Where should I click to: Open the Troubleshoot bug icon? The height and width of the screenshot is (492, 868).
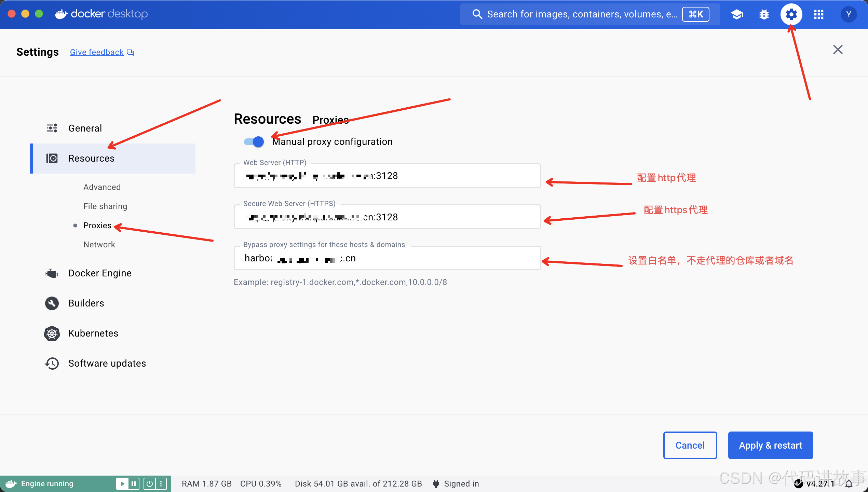[x=764, y=14]
